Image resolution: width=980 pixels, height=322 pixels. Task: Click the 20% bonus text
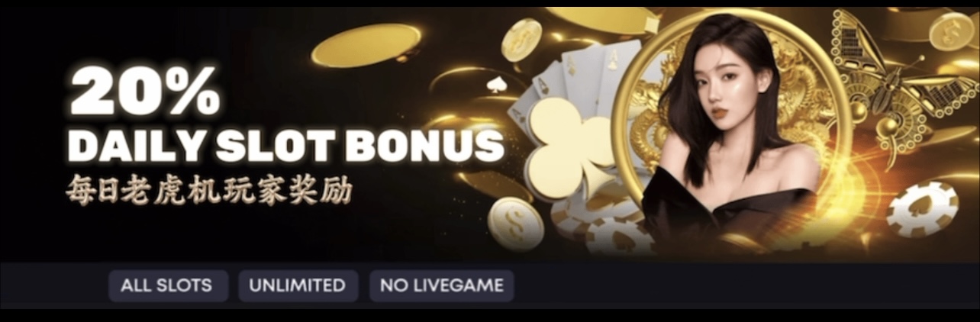[145, 92]
